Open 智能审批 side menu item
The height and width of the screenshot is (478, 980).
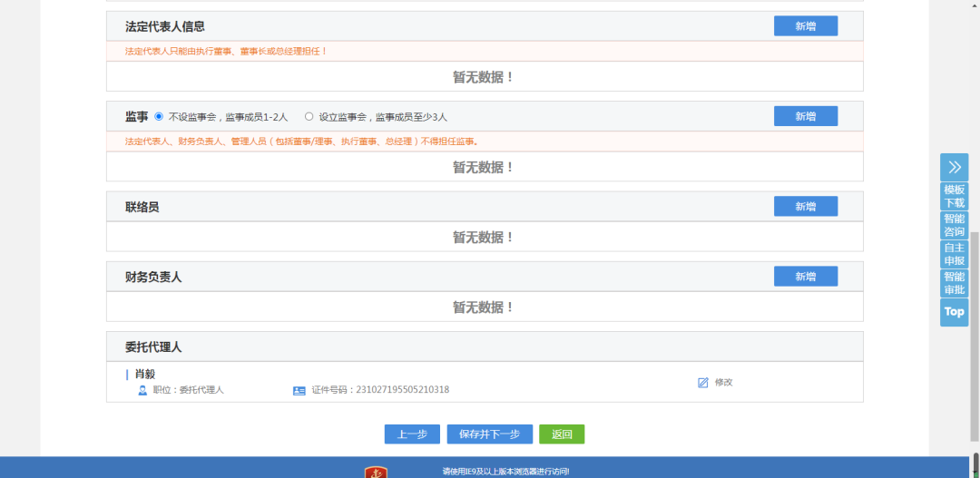point(954,283)
